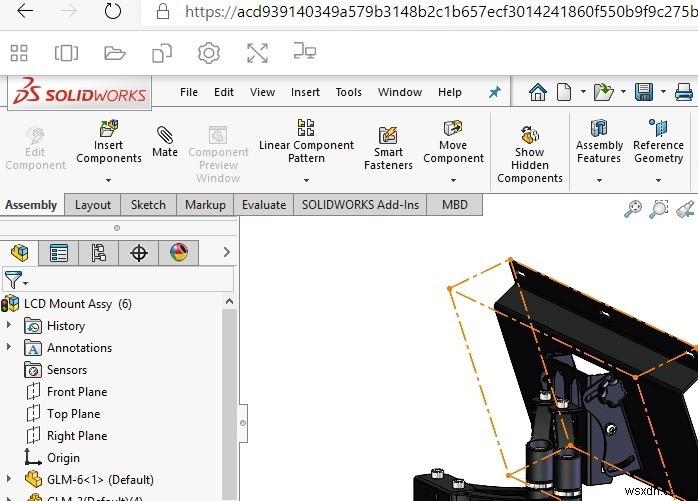
Task: Expand the Open dropdown arrow
Action: pos(623,92)
